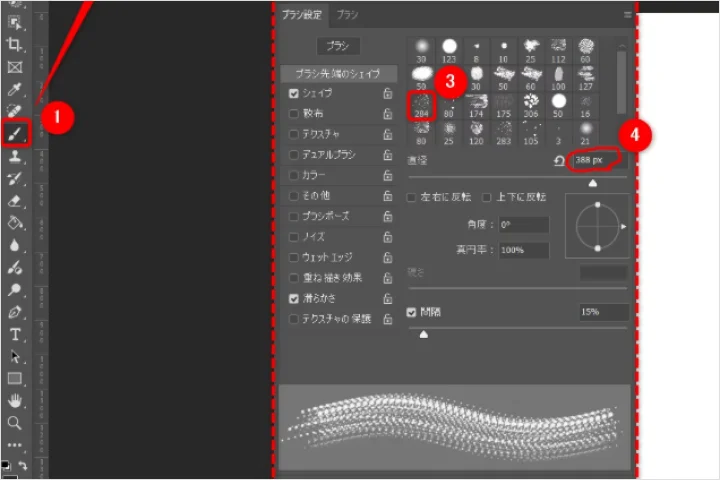Enable the テクスチャ checkbox
Viewport: 720px width, 480px height.
coord(294,134)
